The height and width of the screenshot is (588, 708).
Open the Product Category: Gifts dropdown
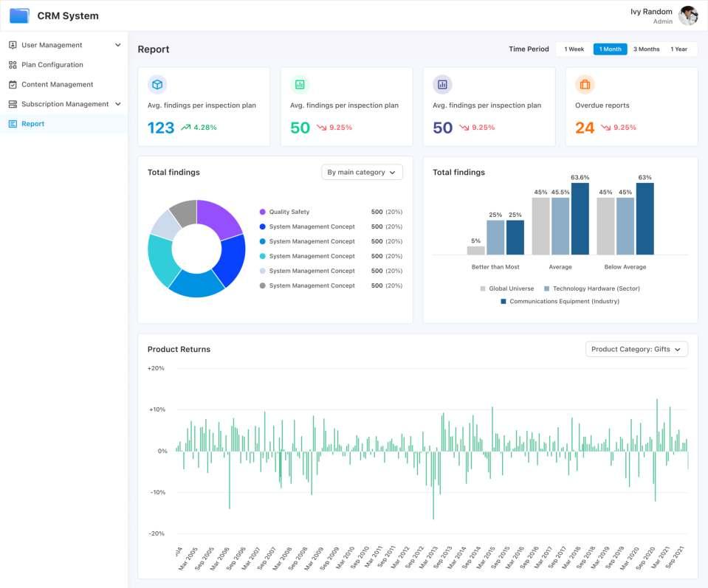tap(636, 349)
